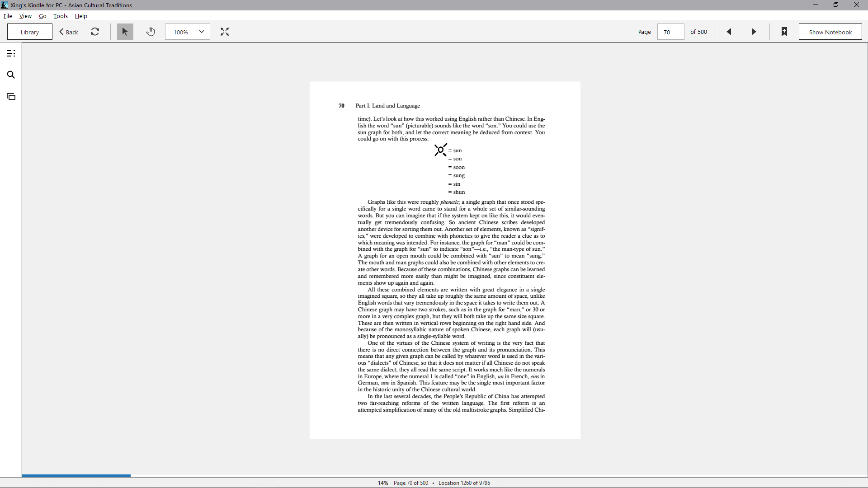The height and width of the screenshot is (488, 868).
Task: Open the table of contents sidebar icon
Action: (x=11, y=53)
